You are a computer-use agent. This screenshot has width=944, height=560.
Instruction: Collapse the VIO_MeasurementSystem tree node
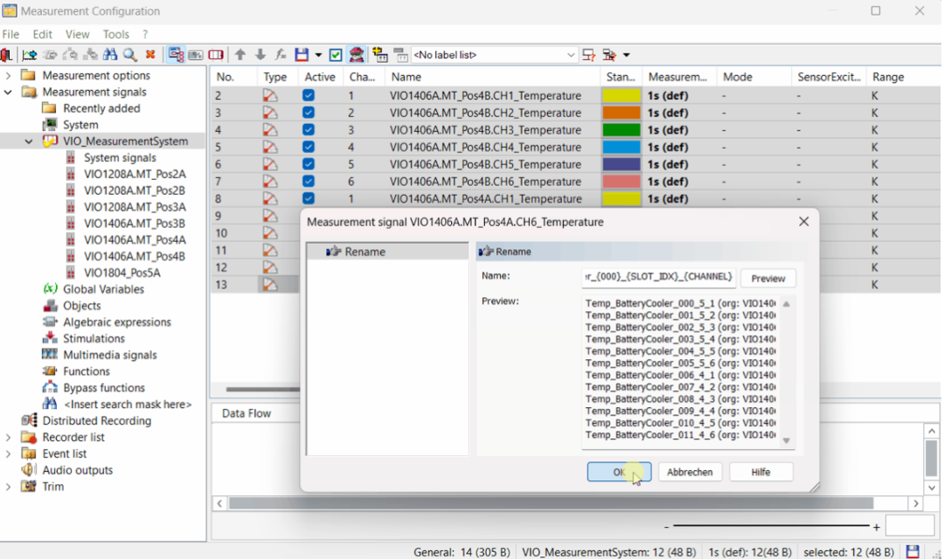[x=29, y=142]
